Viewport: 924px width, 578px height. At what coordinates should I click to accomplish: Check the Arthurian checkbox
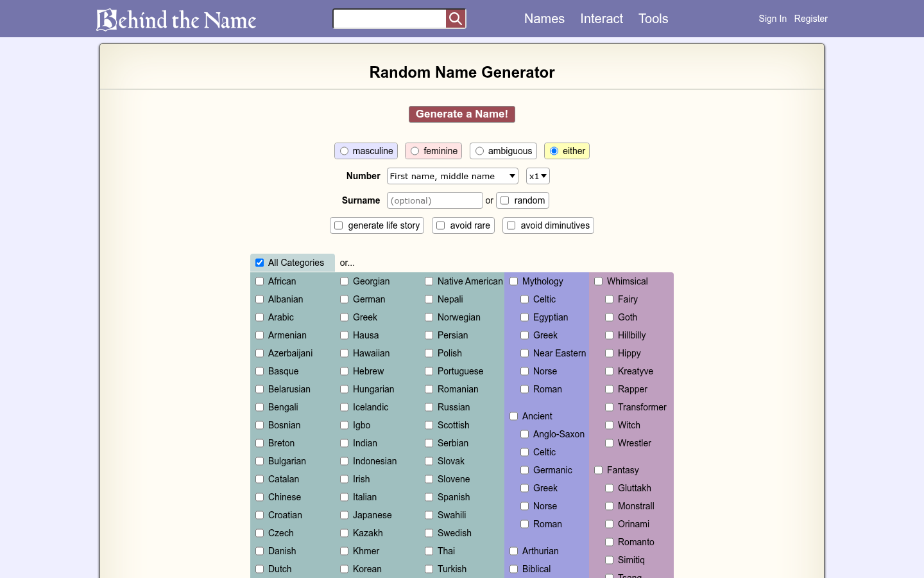coord(514,551)
